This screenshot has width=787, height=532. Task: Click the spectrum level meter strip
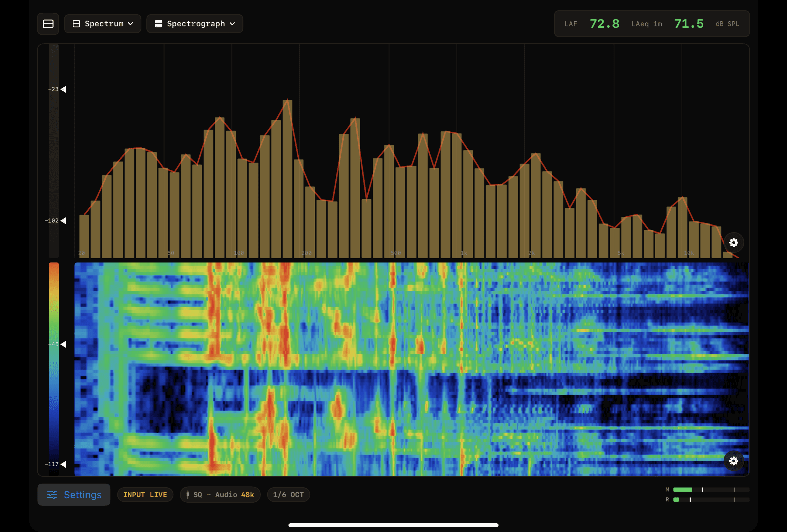coord(54,151)
